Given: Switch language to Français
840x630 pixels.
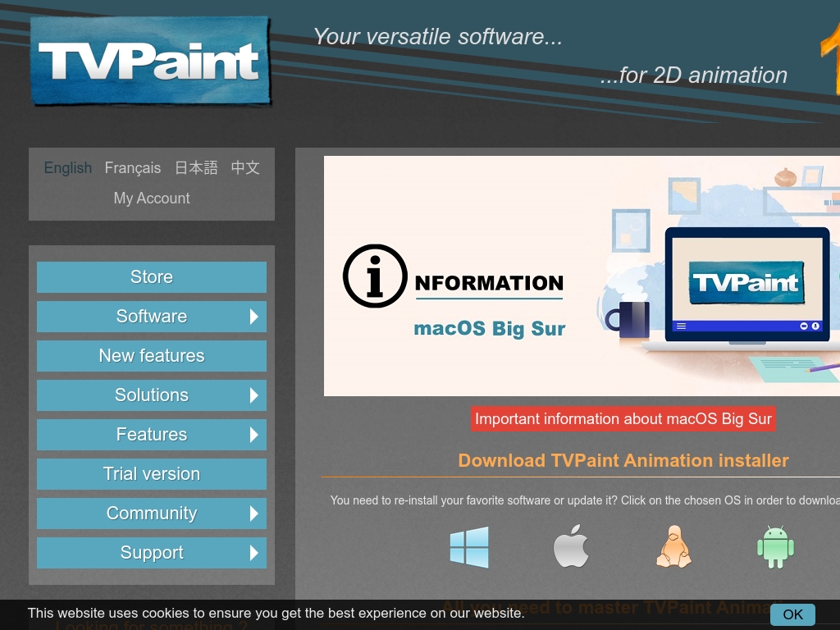Looking at the screenshot, I should tap(133, 168).
